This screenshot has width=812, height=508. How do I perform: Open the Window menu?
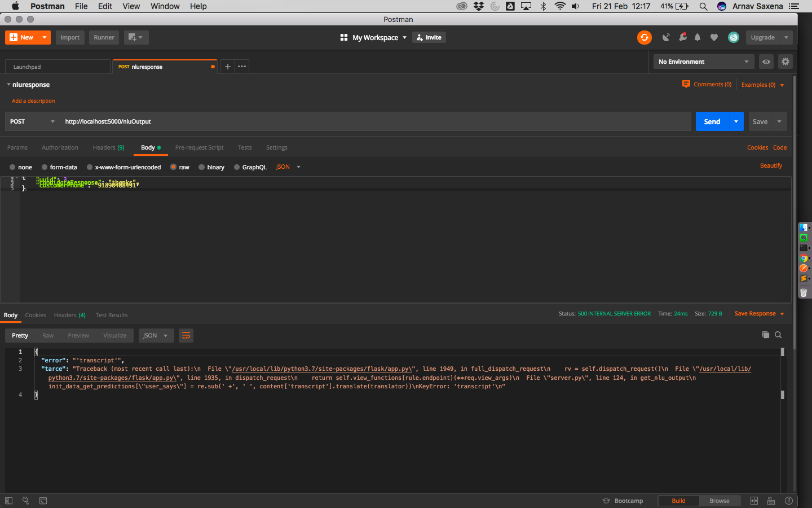pos(165,6)
